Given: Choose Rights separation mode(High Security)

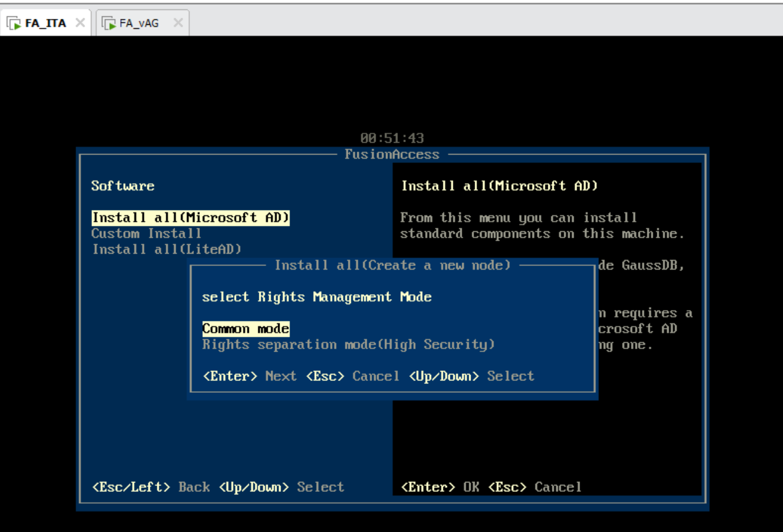Looking at the screenshot, I should pos(348,344).
